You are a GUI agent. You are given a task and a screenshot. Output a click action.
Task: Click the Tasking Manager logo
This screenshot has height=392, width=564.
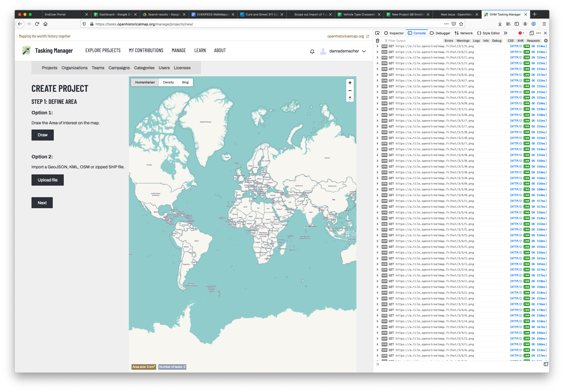point(26,51)
